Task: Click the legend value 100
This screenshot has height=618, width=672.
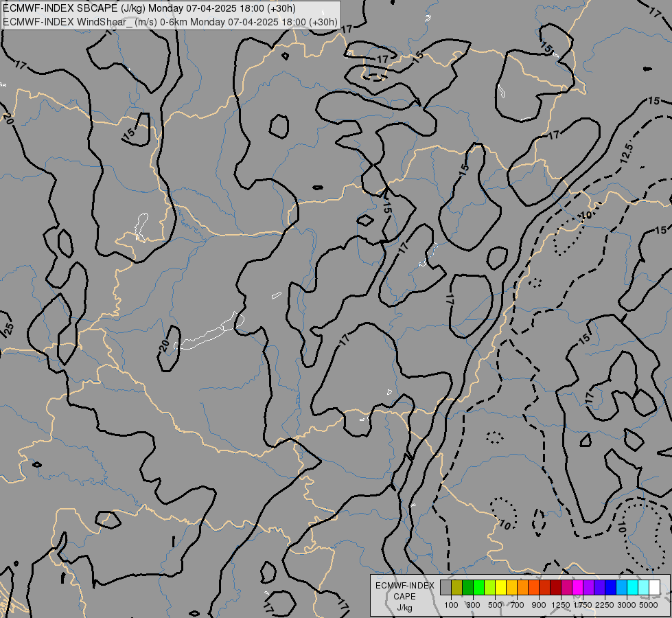Action: pos(451,605)
